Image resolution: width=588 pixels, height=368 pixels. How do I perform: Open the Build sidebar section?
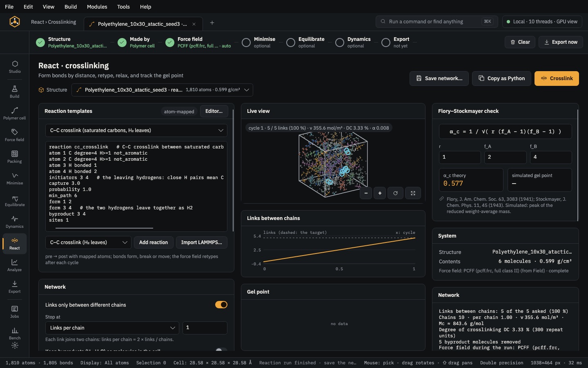coord(15,92)
